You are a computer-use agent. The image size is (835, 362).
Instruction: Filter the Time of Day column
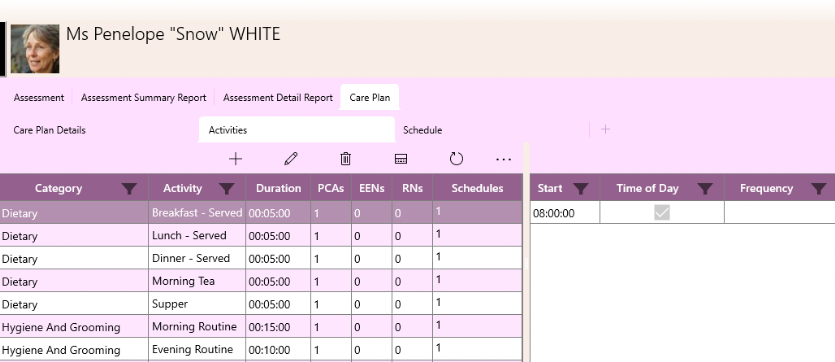point(705,188)
